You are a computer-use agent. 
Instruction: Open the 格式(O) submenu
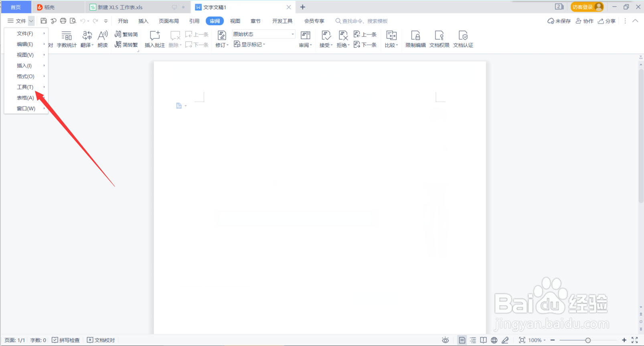click(x=26, y=76)
